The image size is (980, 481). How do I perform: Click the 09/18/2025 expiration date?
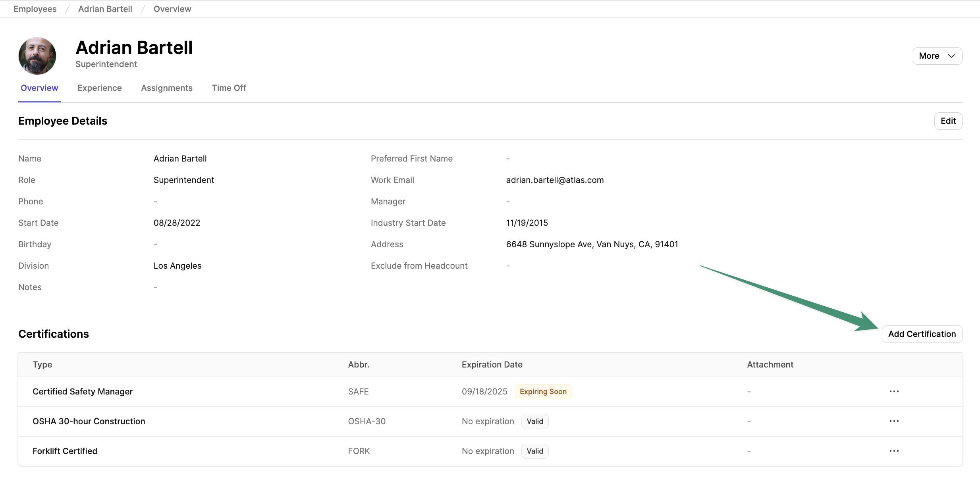coord(484,392)
